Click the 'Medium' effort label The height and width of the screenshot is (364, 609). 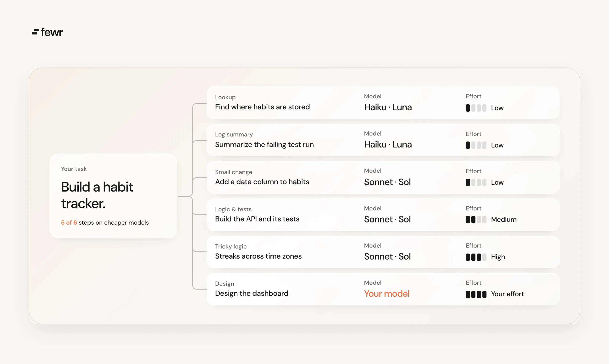tap(504, 220)
